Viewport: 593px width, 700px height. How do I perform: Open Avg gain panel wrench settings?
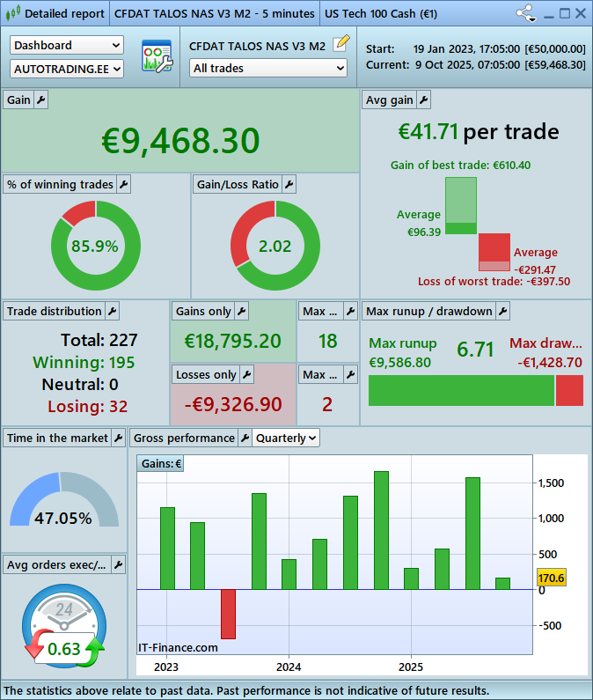pos(423,100)
